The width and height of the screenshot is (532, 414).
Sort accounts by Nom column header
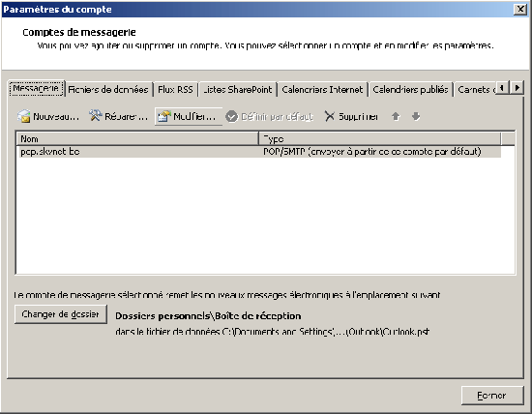[137, 138]
